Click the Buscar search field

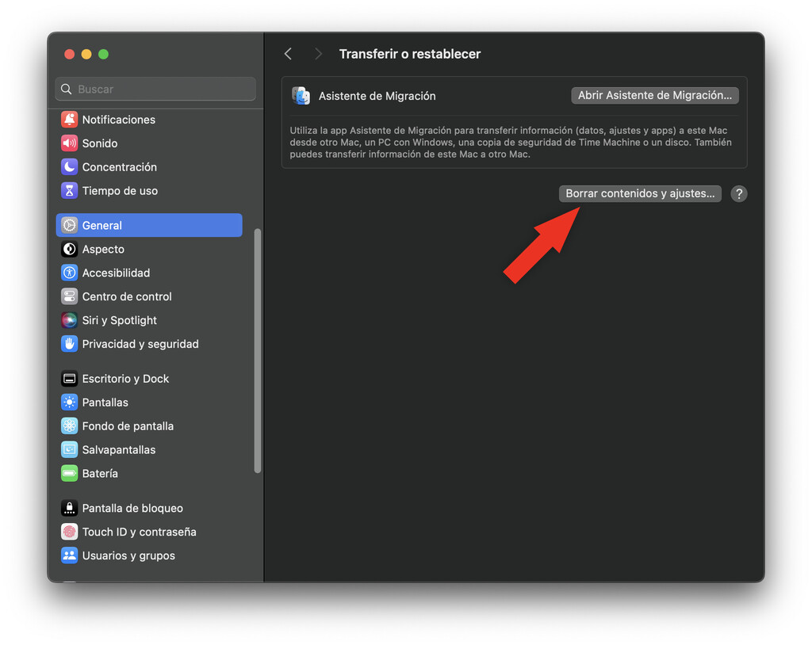(x=155, y=89)
